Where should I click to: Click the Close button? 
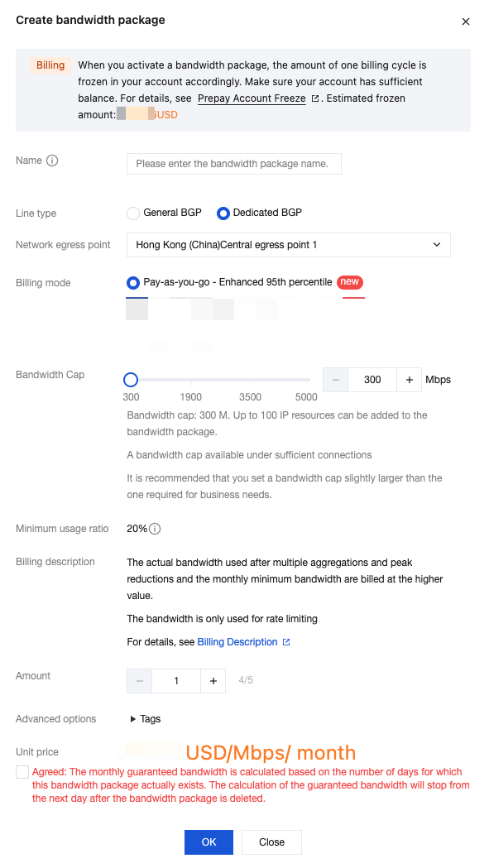(271, 842)
